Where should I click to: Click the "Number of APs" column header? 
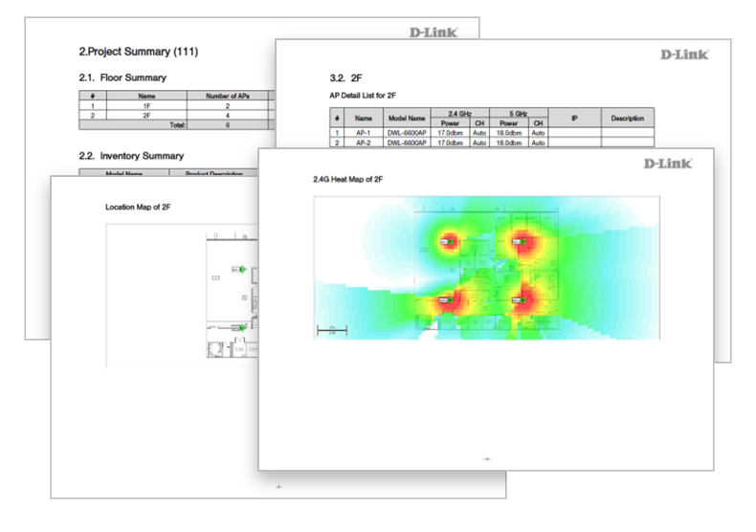coord(227,97)
